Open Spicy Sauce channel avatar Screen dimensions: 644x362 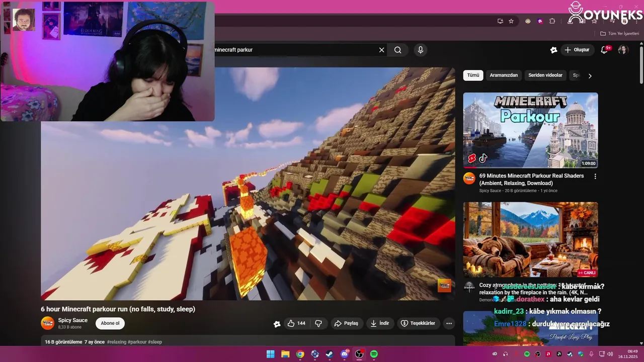[47, 323]
